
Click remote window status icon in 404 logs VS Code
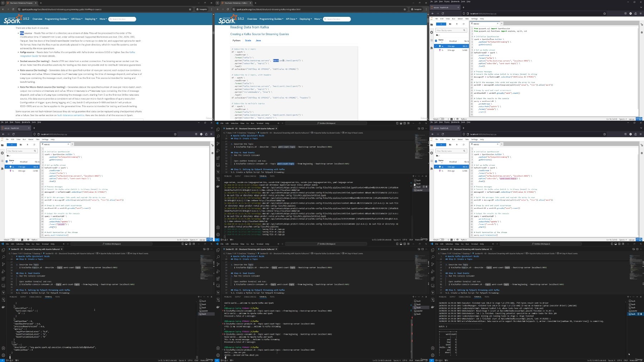coord(217,240)
